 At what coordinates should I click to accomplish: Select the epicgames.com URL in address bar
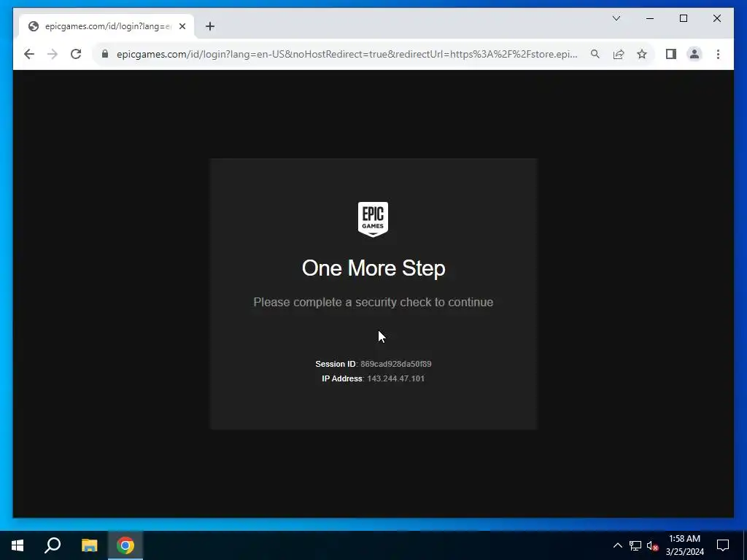pyautogui.click(x=347, y=54)
